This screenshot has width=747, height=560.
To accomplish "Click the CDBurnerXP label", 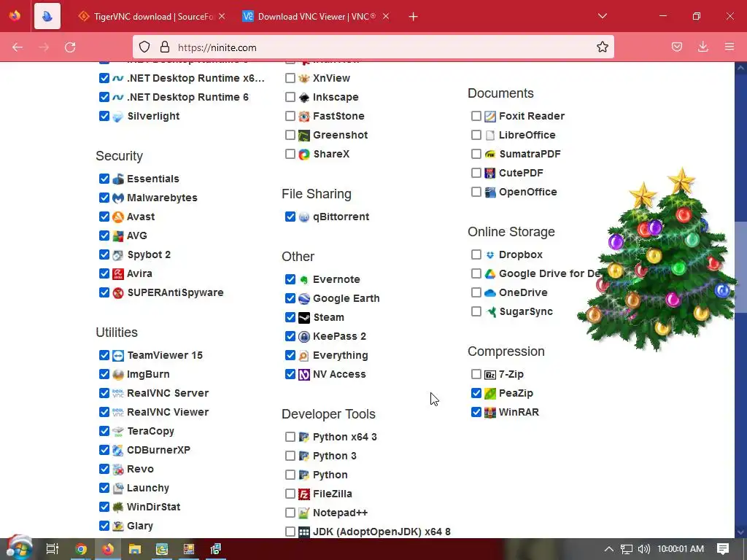I will pos(158,450).
